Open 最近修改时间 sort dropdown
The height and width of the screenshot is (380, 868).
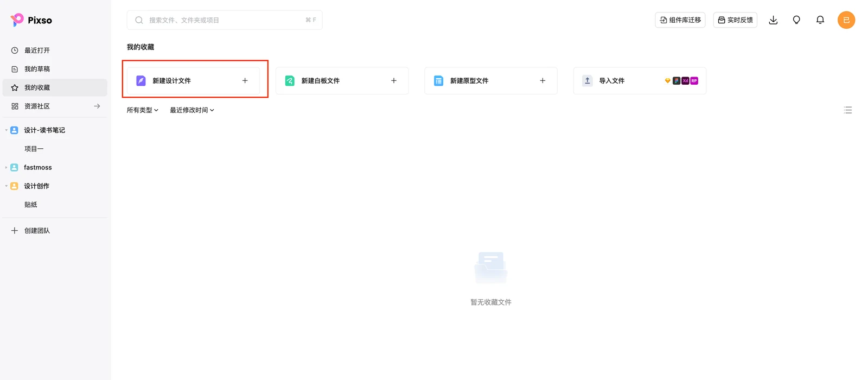coord(192,110)
